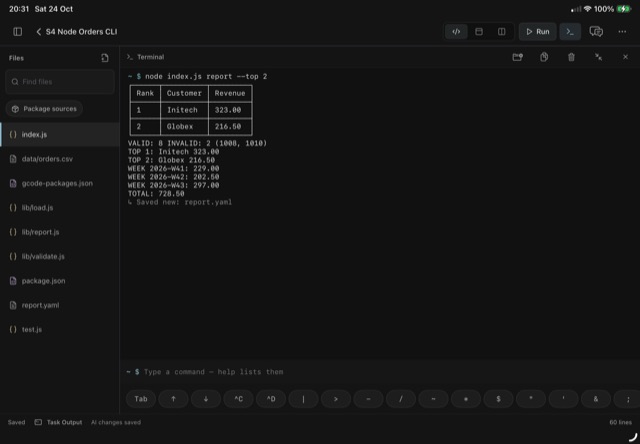The image size is (640, 444).
Task: Insert tilde character key
Action: [x=433, y=399]
